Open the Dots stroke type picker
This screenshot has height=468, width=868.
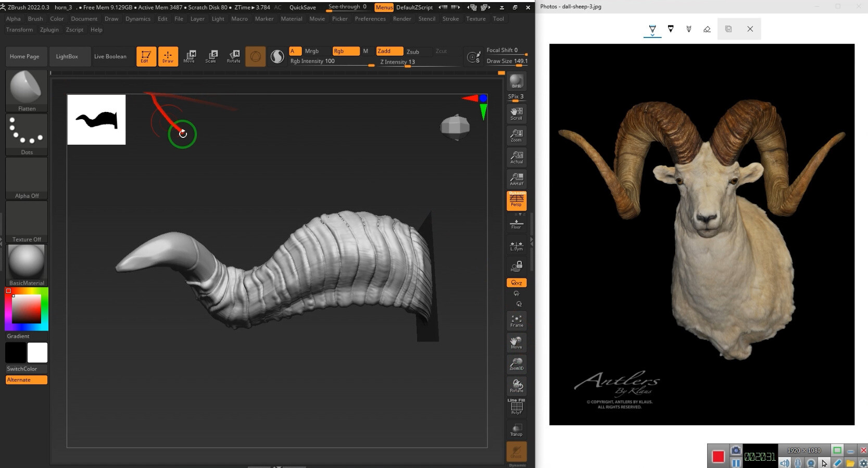pyautogui.click(x=27, y=134)
